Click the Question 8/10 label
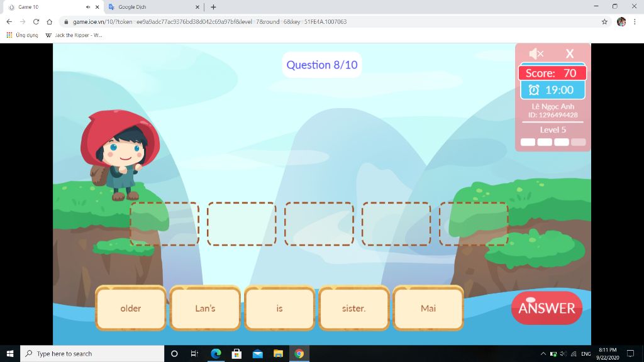Screen dimensions: 644x362 [322, 65]
